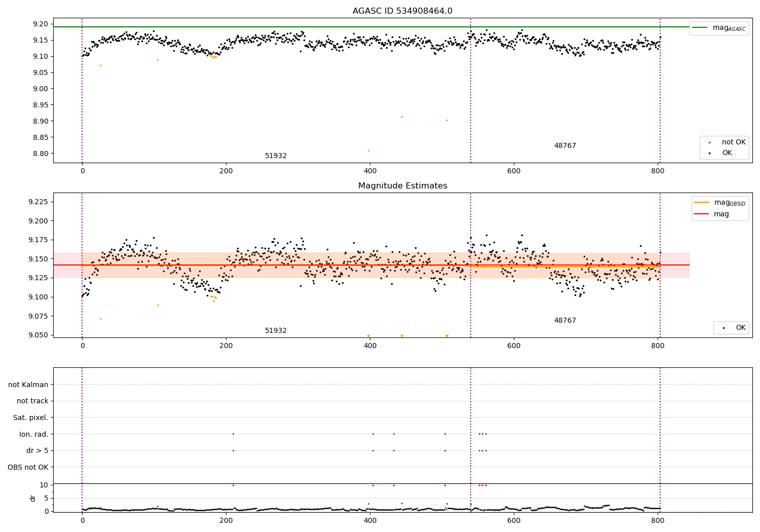Click the lowest orange outlier point near 8.81
The height and width of the screenshot is (532, 760).
(368, 150)
